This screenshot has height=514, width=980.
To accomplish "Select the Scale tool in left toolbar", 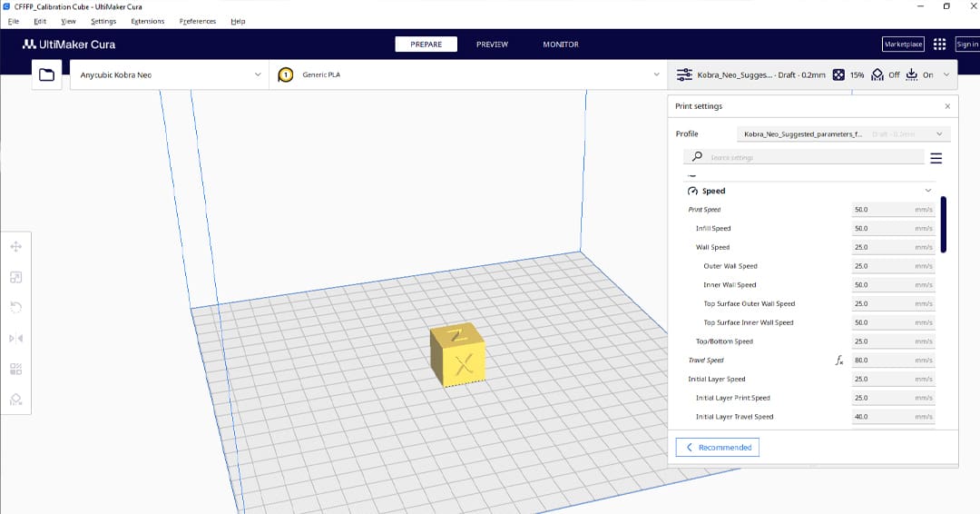I will 16,277.
